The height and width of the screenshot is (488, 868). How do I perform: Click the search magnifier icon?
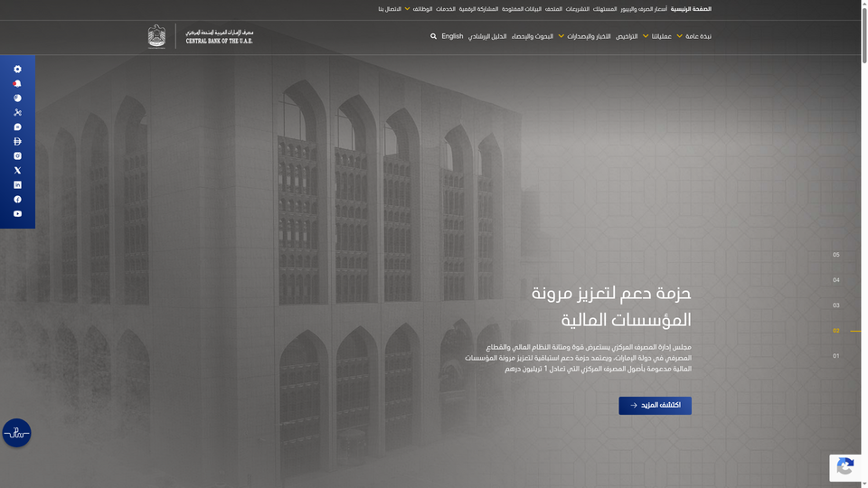[433, 37]
